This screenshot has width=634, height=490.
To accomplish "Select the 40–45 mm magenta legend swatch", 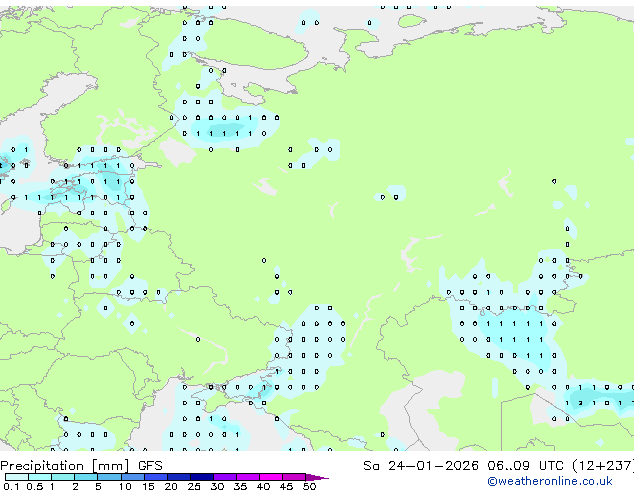I will click(x=271, y=477).
